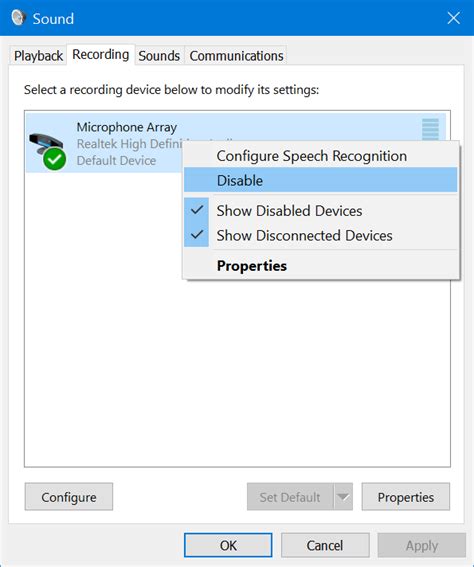
Task: Click the Properties button at bottom
Action: (x=406, y=497)
